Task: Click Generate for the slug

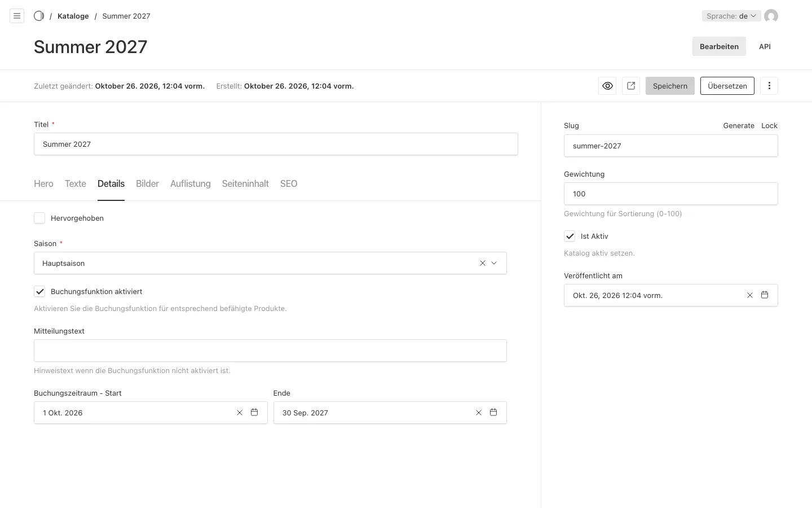Action: pos(739,125)
